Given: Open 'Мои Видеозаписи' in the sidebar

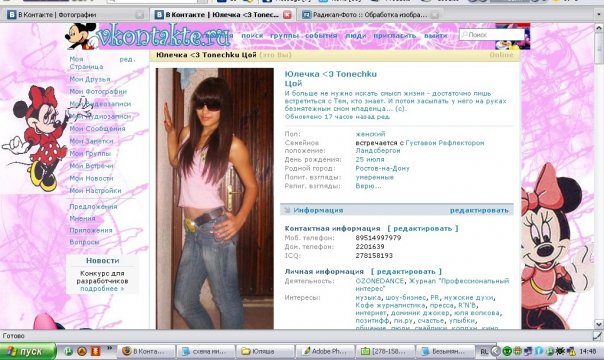Looking at the screenshot, I should tap(100, 104).
